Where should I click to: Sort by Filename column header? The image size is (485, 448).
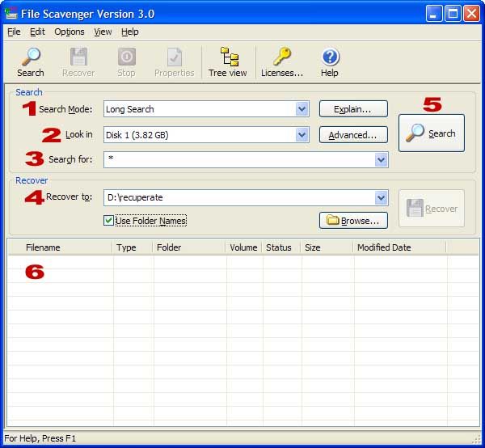tap(60, 247)
